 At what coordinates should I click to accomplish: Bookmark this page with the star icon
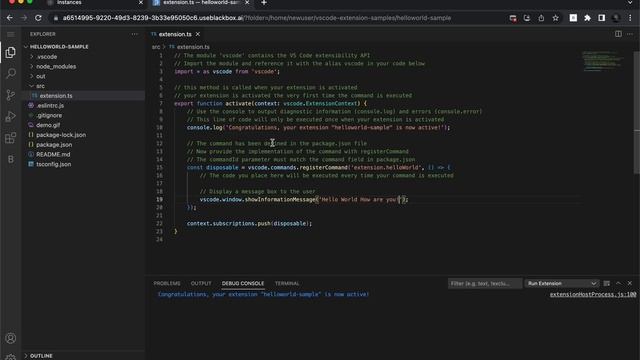[556, 18]
